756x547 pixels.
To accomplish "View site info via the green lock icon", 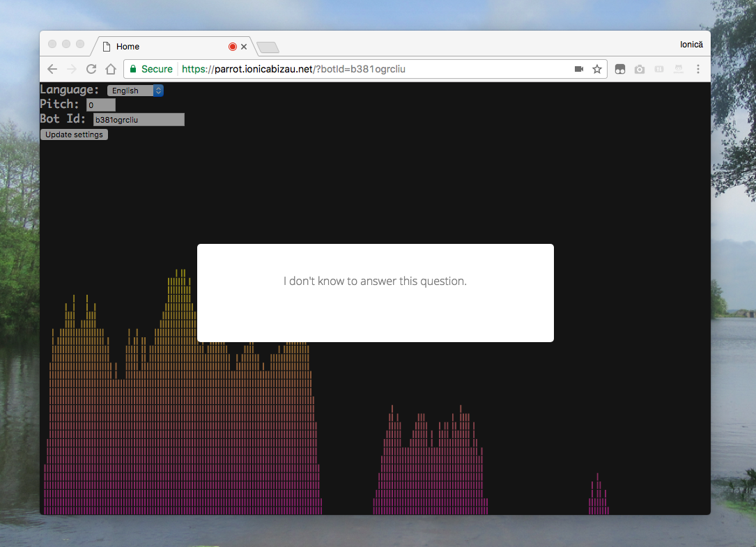I will pyautogui.click(x=133, y=69).
